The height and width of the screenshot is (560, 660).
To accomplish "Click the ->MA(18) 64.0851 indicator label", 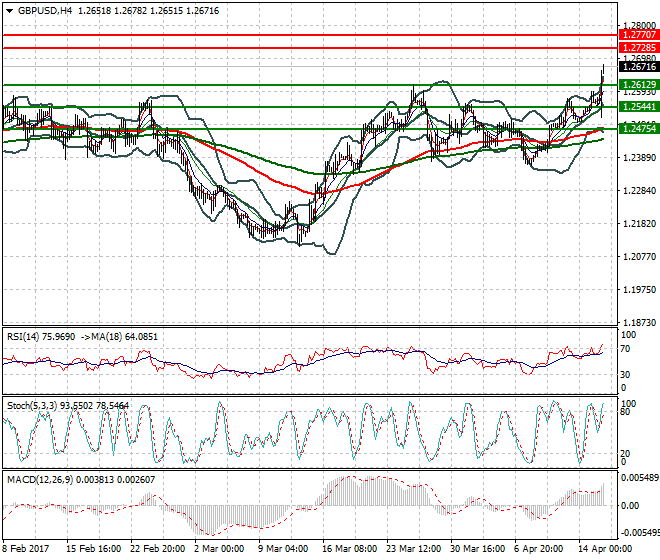I will [x=119, y=337].
